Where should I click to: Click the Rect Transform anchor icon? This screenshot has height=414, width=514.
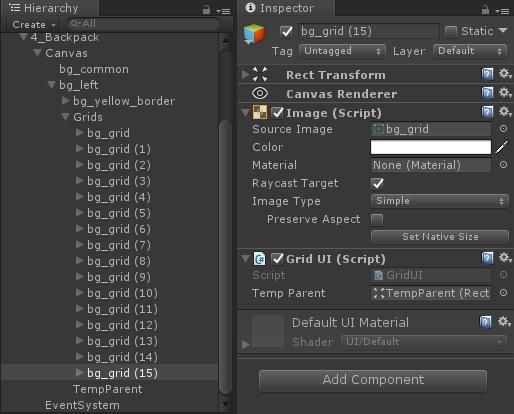click(260, 74)
